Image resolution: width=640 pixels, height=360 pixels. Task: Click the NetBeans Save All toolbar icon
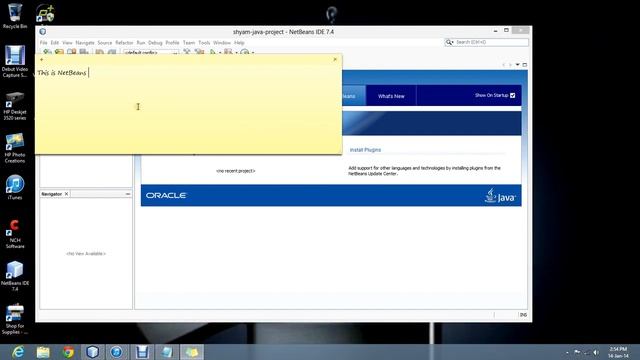(x=84, y=52)
